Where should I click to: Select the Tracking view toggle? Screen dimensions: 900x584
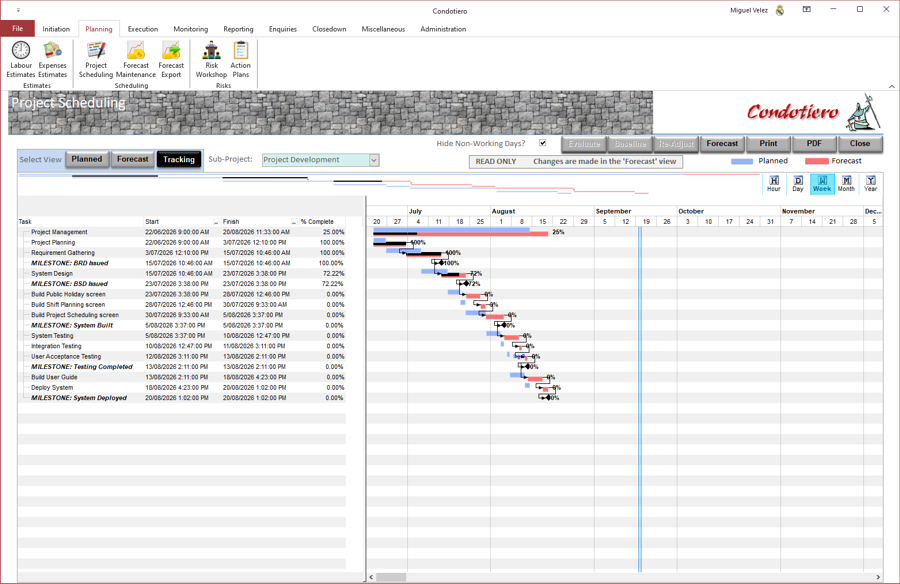(x=179, y=160)
